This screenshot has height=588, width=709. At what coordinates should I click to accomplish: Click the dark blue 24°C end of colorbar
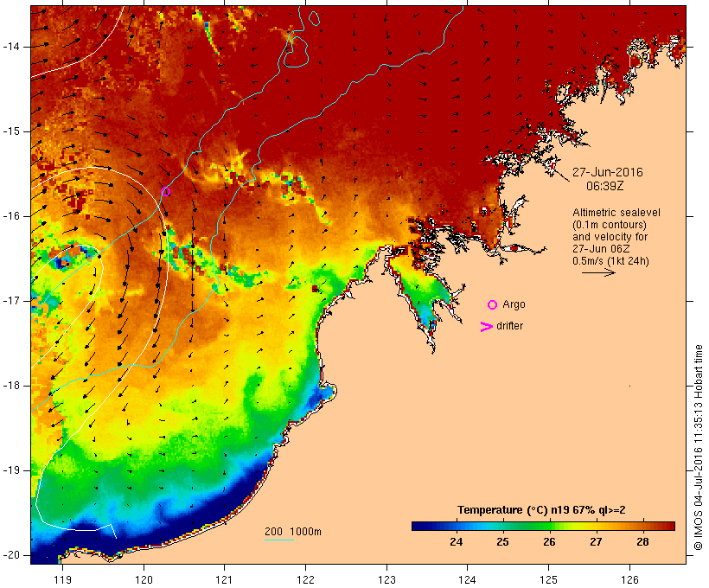(420, 526)
